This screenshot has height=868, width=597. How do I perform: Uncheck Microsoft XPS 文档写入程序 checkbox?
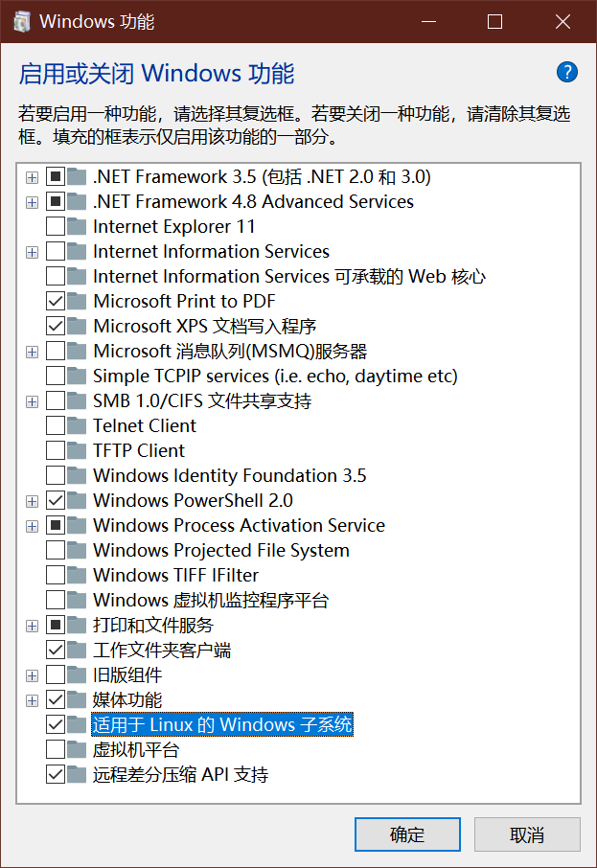[56, 326]
